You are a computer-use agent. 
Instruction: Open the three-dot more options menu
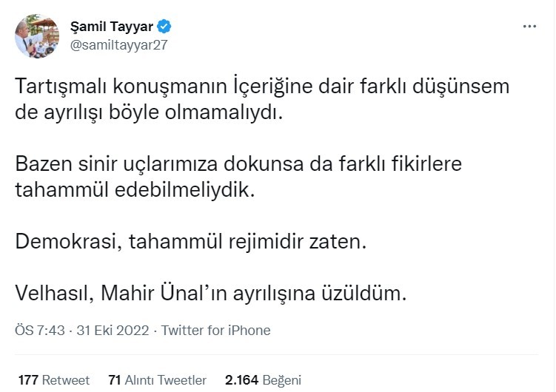(x=529, y=26)
